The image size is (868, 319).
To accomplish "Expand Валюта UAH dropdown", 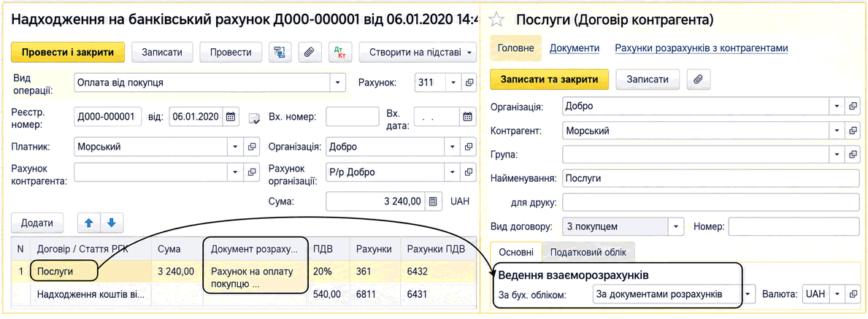I will (x=837, y=293).
